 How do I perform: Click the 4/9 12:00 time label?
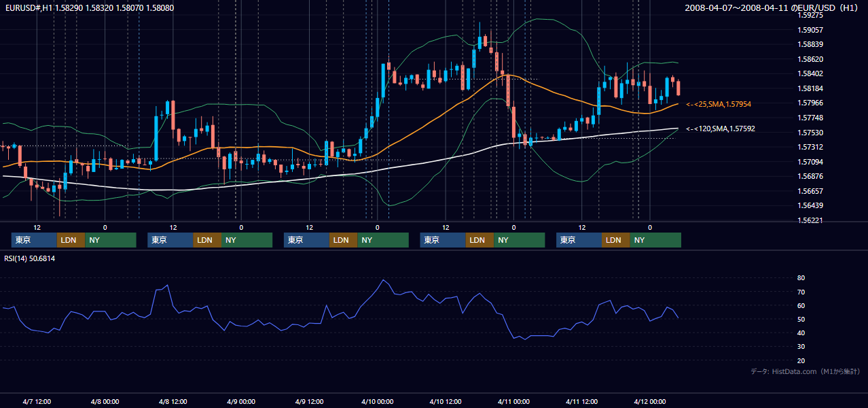tap(309, 401)
